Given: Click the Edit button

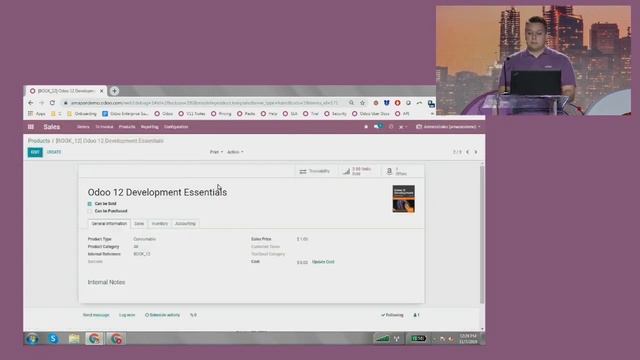Looking at the screenshot, I should tap(35, 152).
